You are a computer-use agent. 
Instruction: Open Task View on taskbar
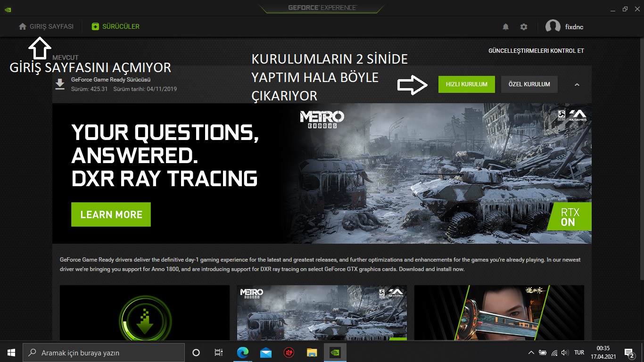click(x=219, y=353)
